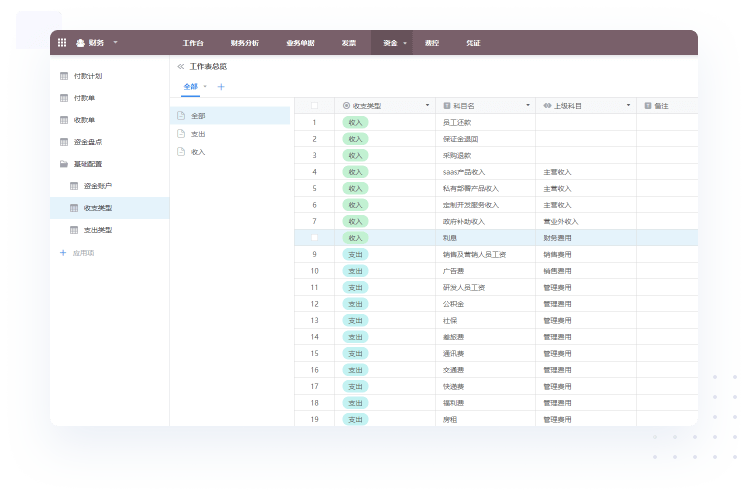
Task: Click the 支出 tag on row 19
Action: 355,420
